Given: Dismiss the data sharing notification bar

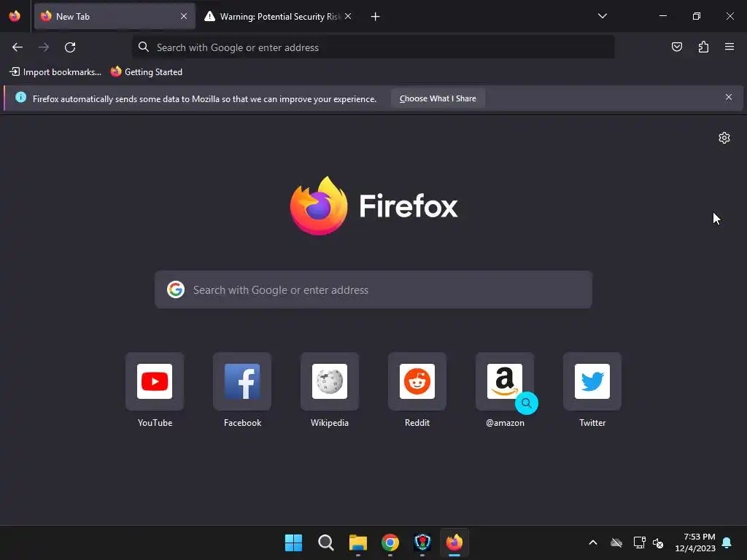Looking at the screenshot, I should click(x=729, y=97).
